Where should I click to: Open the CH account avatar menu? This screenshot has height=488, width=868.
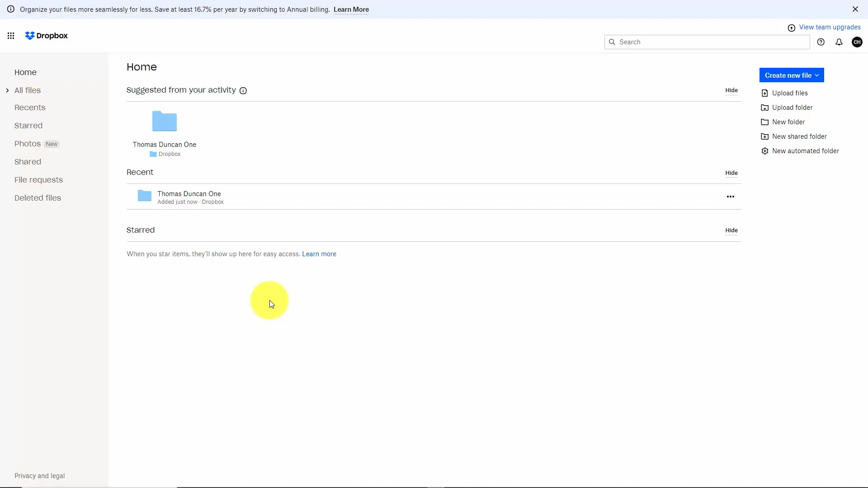[857, 42]
